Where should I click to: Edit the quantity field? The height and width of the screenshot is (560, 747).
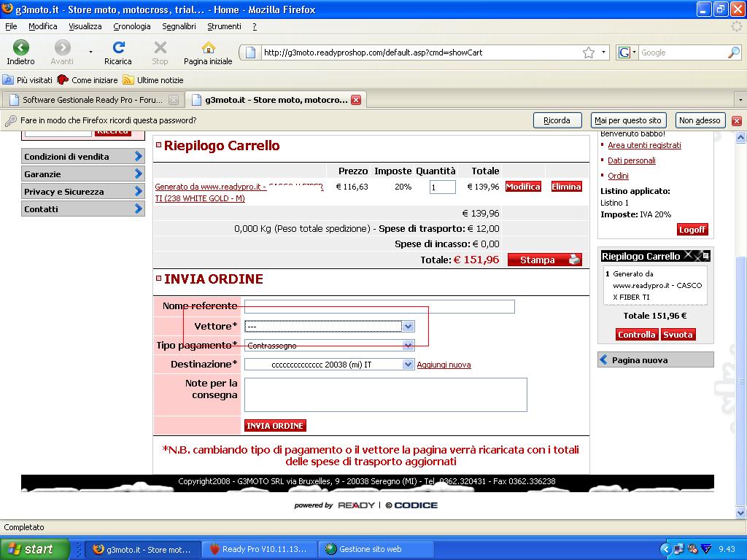[x=443, y=187]
